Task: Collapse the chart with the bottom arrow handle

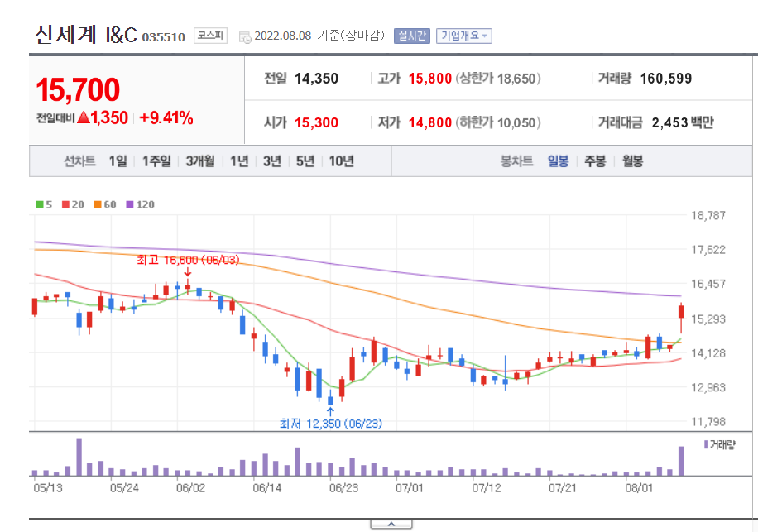Action: pos(391,524)
